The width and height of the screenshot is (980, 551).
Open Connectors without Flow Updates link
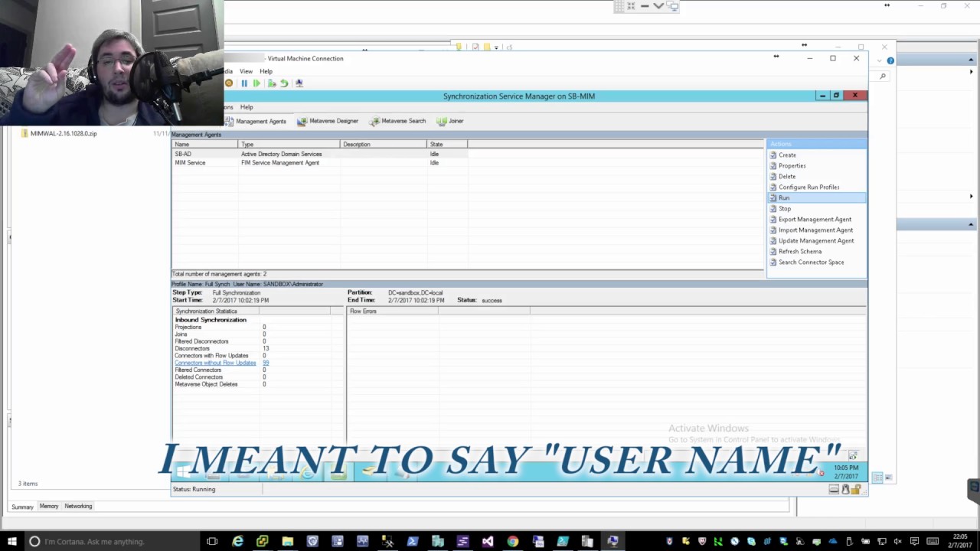click(x=215, y=363)
